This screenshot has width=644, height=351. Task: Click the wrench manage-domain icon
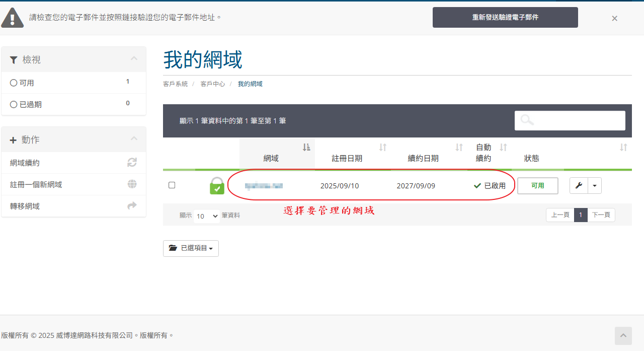click(578, 185)
